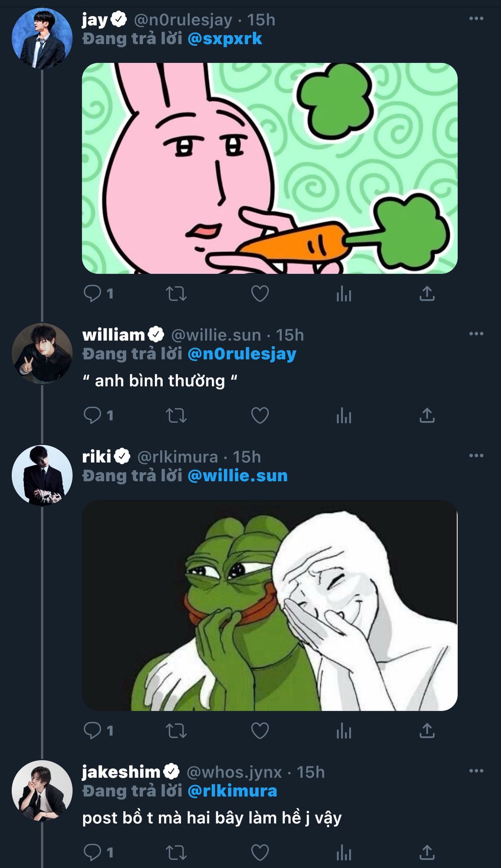
Task: Open the Pepe and Wojak meme image
Action: [x=269, y=605]
